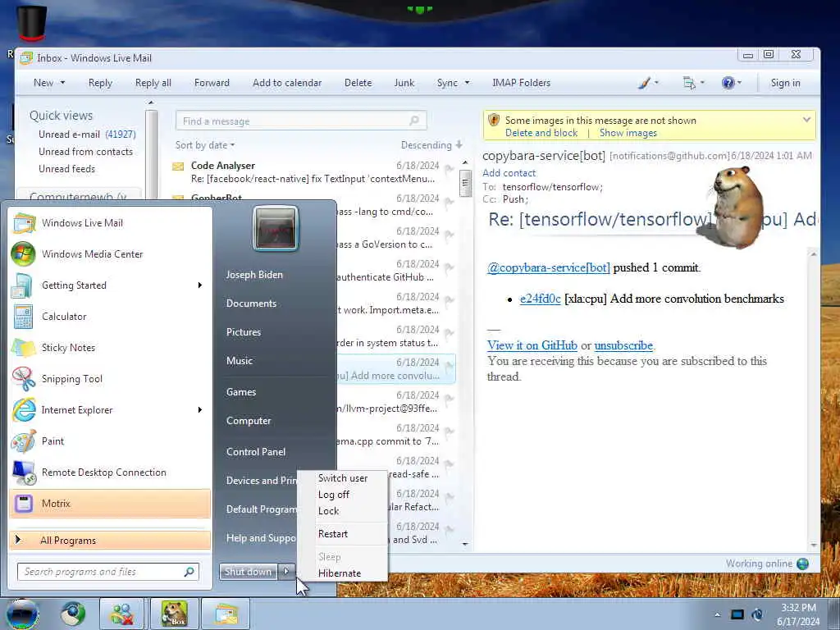Open the globe browser taskbar icon
The width and height of the screenshot is (840, 630).
[73, 614]
